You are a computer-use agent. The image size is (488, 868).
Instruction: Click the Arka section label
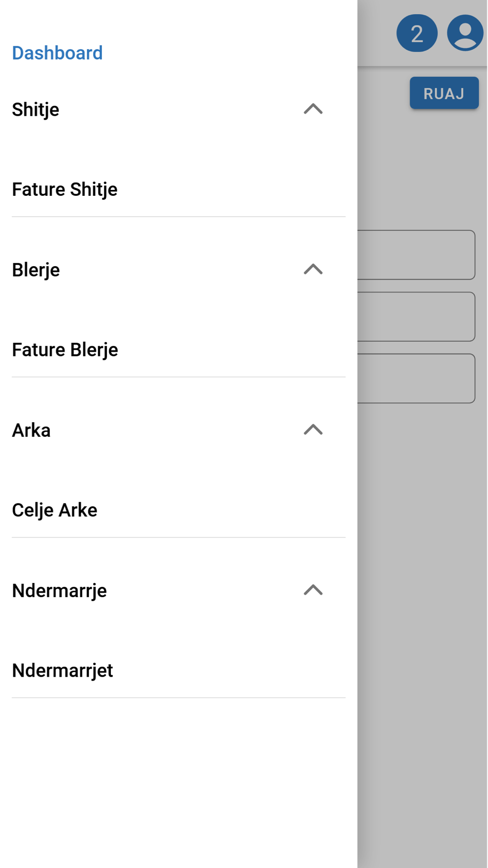[31, 430]
